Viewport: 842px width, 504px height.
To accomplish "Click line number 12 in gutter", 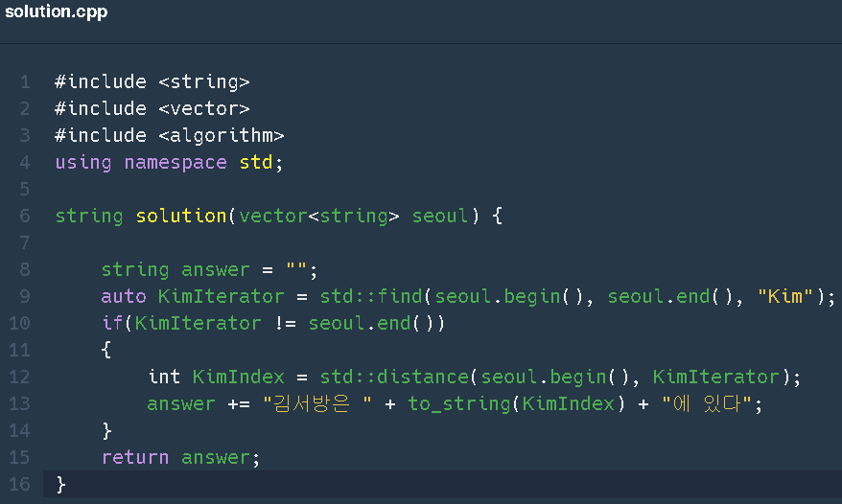I will point(19,377).
